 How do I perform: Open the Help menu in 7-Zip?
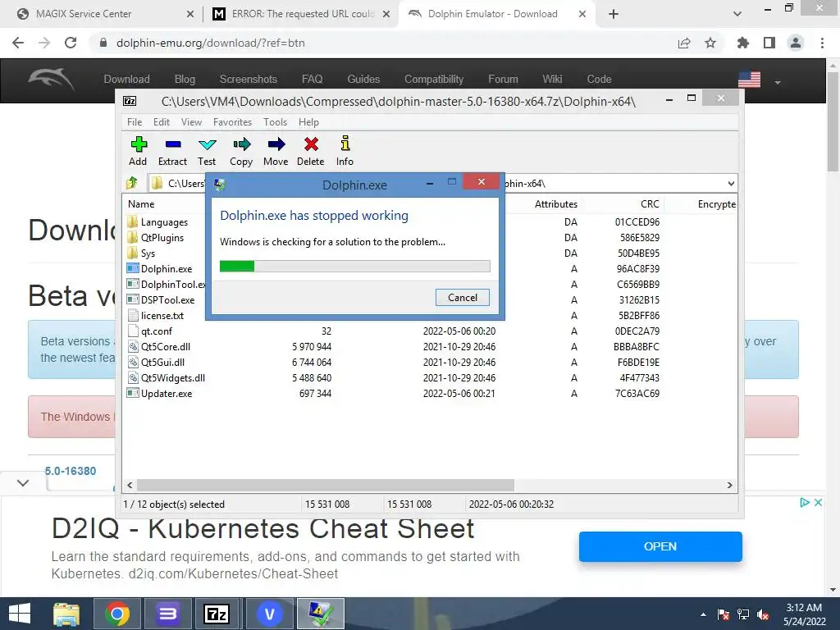coord(308,122)
